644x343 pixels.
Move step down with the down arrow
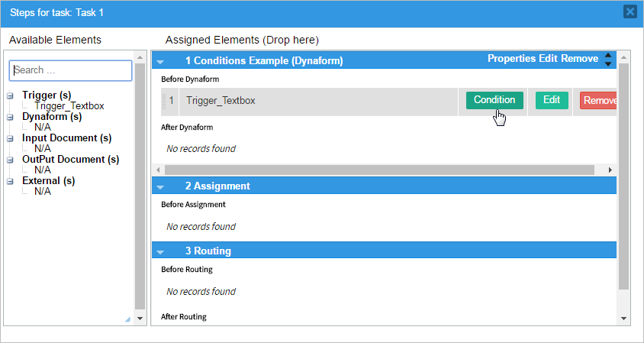point(608,64)
